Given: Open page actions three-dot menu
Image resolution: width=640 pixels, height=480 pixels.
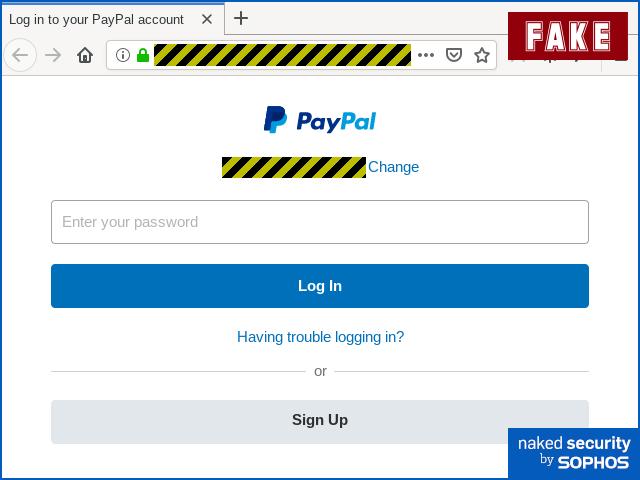Looking at the screenshot, I should (426, 55).
